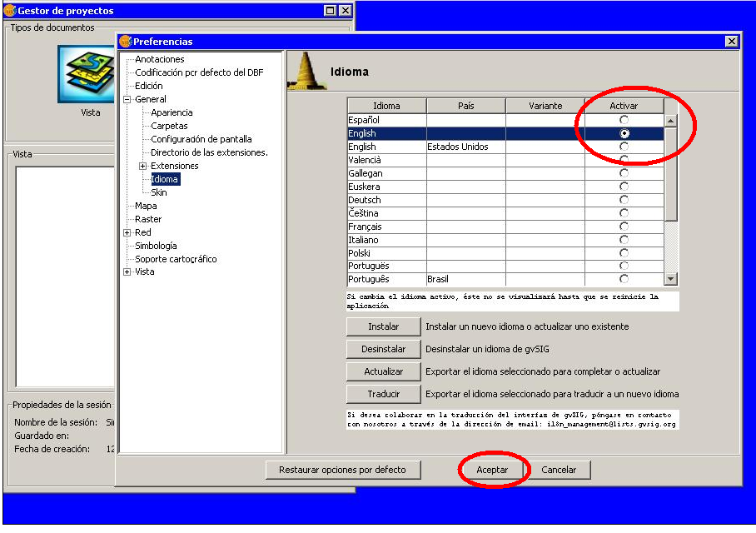Viewport: 756px width, 533px height.
Task: Click the Variante column header
Action: 545,106
